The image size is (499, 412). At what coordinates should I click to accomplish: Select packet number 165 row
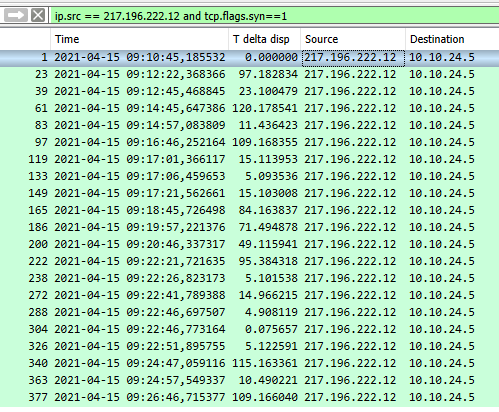click(x=249, y=210)
